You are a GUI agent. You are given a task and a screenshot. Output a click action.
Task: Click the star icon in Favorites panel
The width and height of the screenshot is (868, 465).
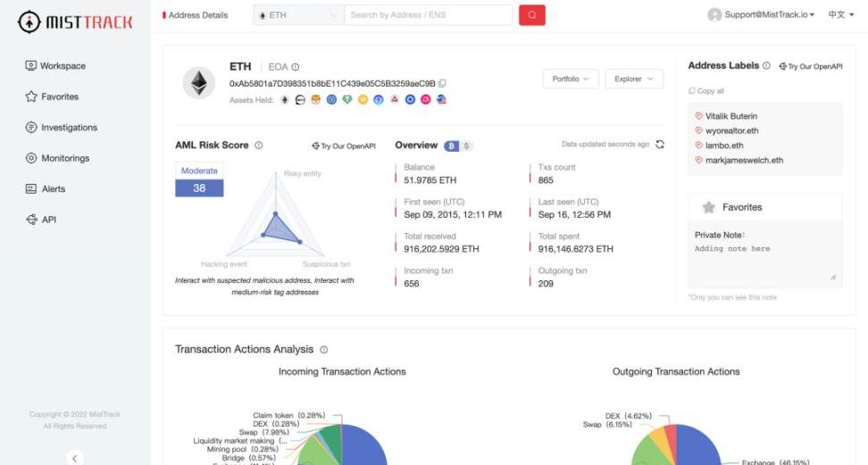click(708, 207)
